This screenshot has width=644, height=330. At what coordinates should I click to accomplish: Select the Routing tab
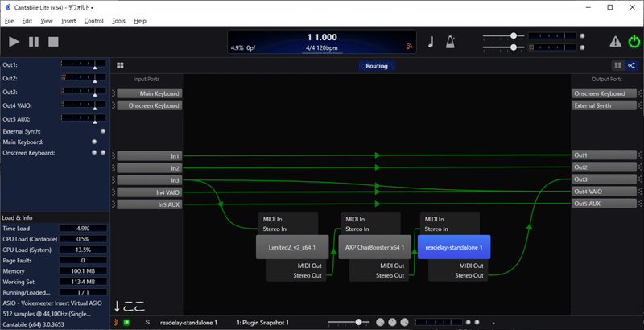coord(377,66)
